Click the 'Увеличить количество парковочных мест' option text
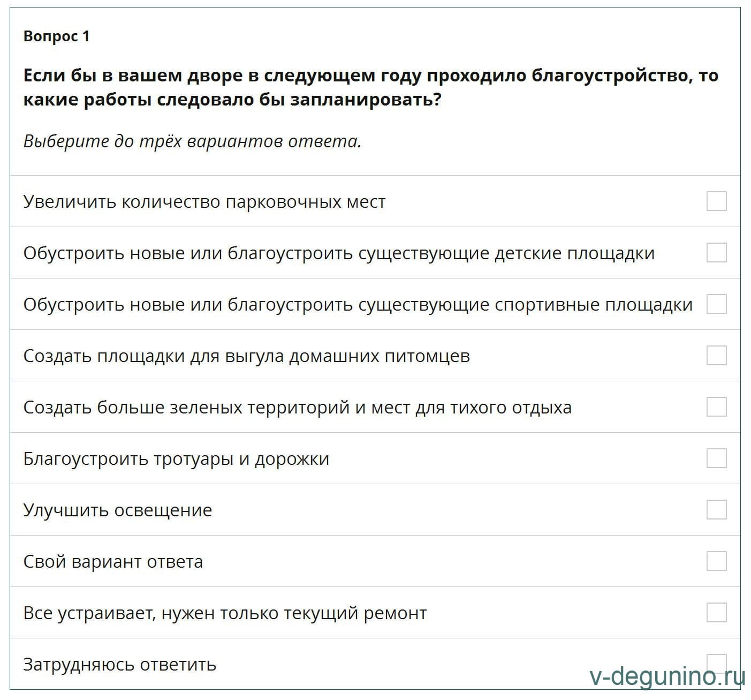Viewport: 751px width, 700px height. 204,202
